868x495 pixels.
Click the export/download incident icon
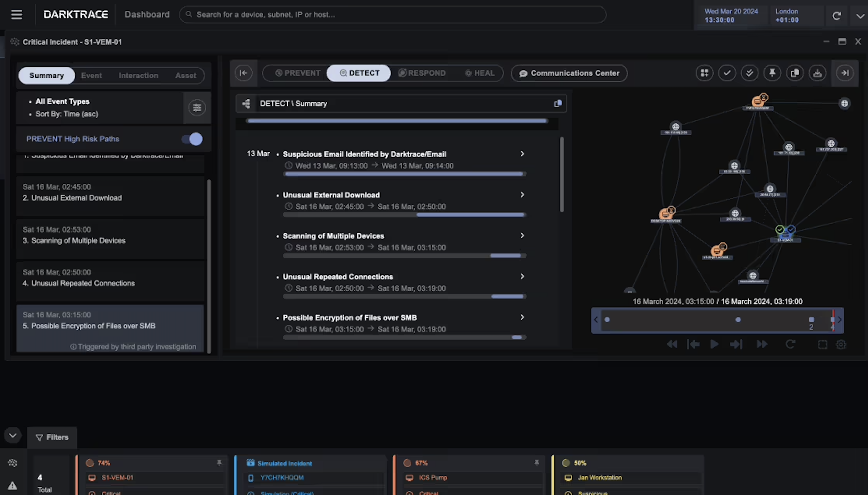point(817,73)
